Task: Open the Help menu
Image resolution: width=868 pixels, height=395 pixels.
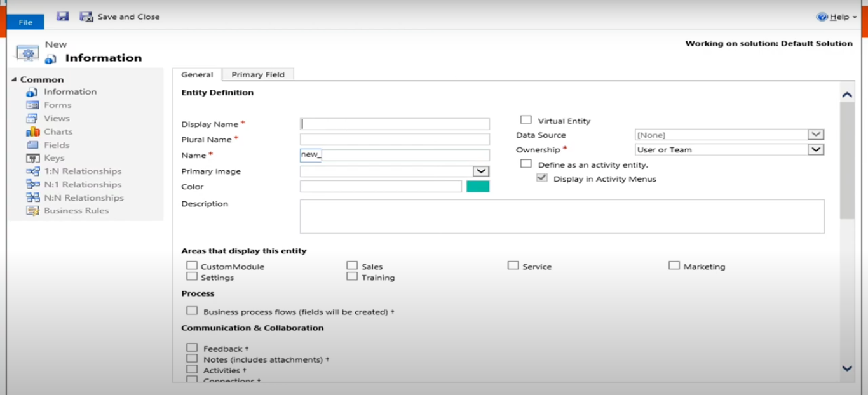Action: tap(837, 17)
